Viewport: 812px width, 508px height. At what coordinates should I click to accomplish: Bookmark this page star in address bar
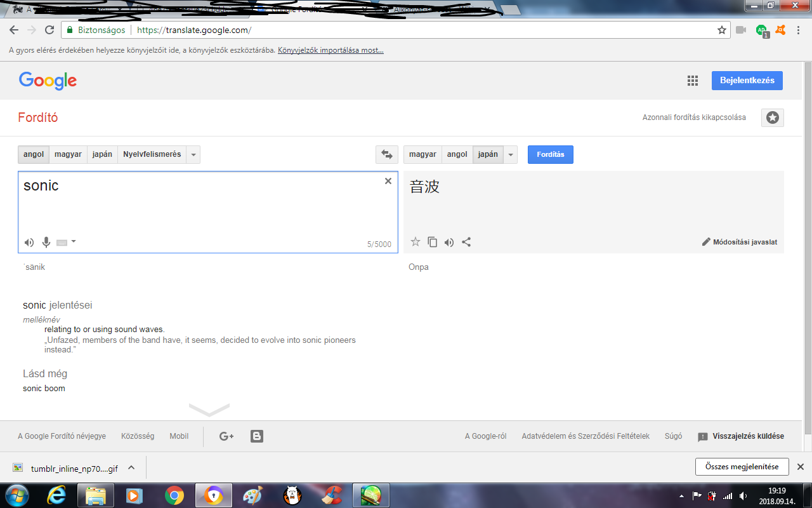[x=721, y=30]
